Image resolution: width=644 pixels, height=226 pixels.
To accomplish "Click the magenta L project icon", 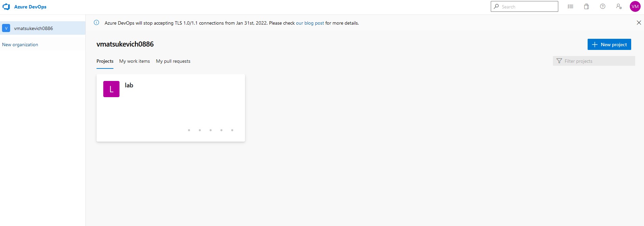I will 111,89.
